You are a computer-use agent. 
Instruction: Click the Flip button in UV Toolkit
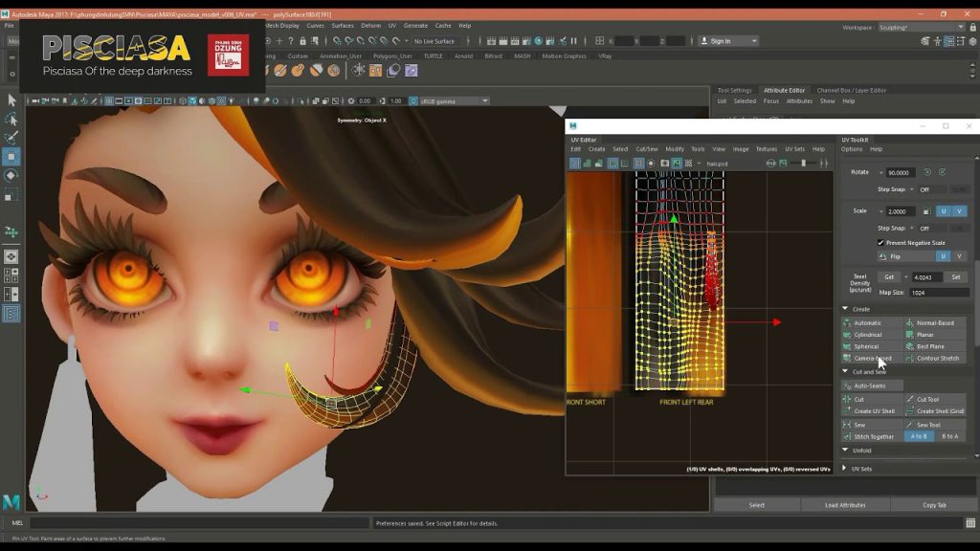point(906,256)
